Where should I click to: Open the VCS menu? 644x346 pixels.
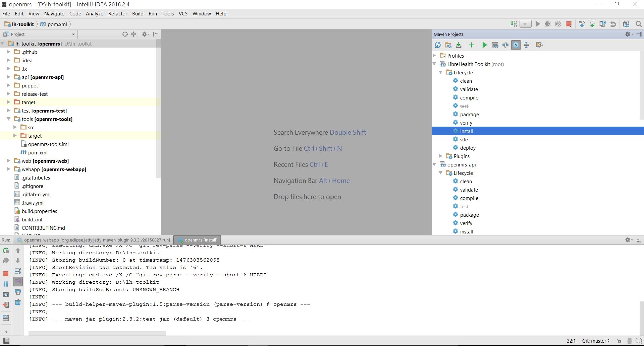pos(183,13)
